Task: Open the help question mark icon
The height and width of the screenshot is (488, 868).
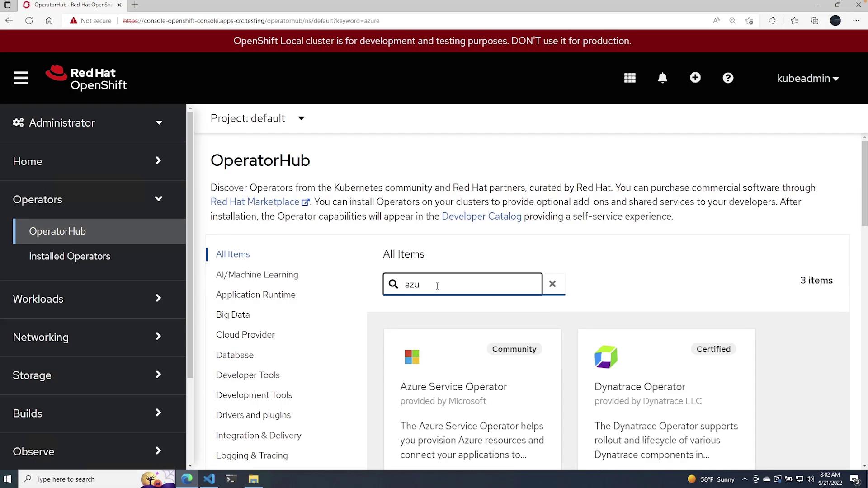Action: click(728, 78)
